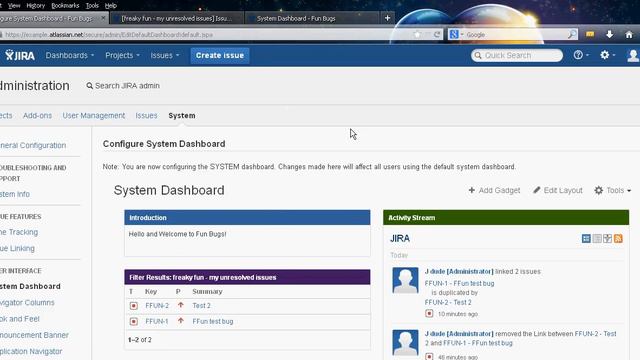Image resolution: width=640 pixels, height=360 pixels.
Task: Open the Tools menu in Firefox
Action: click(x=92, y=6)
